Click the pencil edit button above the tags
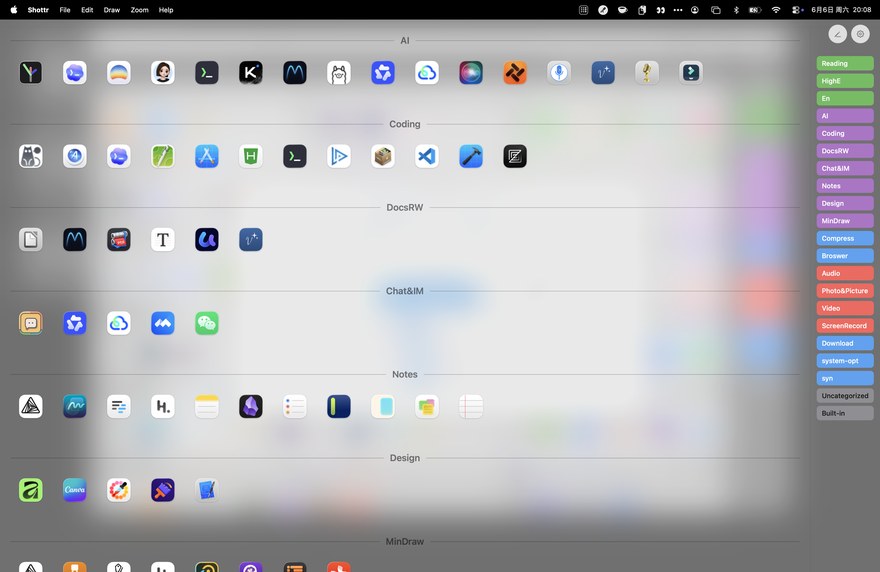Viewport: 880px width, 572px height. click(x=837, y=34)
